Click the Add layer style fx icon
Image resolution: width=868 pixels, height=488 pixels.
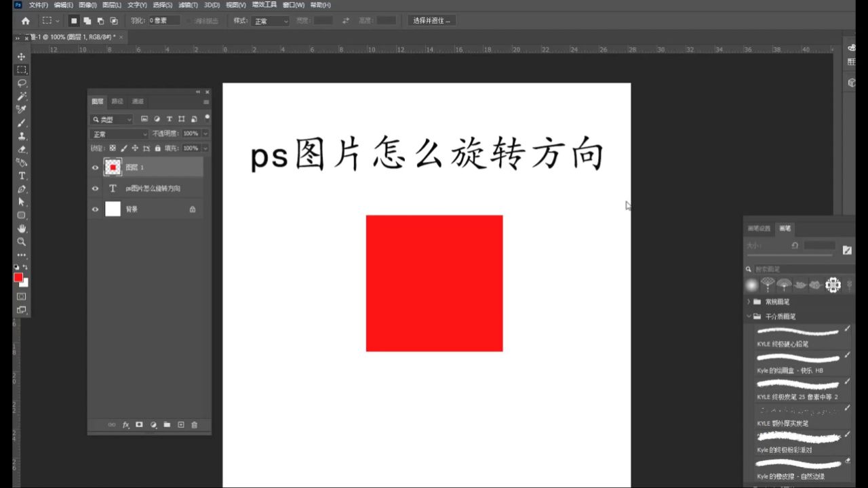coord(125,425)
